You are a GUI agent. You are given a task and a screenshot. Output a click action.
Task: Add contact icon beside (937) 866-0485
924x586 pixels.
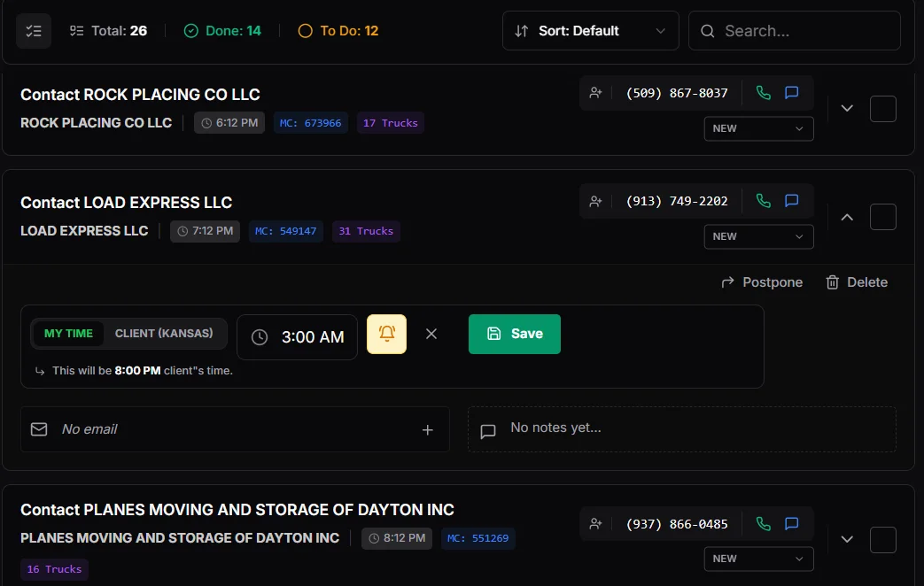(595, 523)
